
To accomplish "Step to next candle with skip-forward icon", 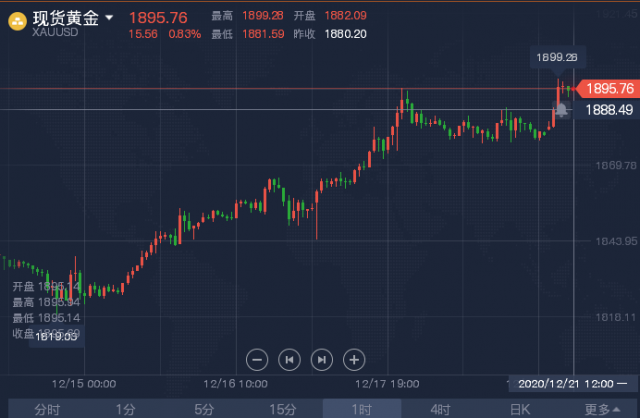I will tap(322, 360).
